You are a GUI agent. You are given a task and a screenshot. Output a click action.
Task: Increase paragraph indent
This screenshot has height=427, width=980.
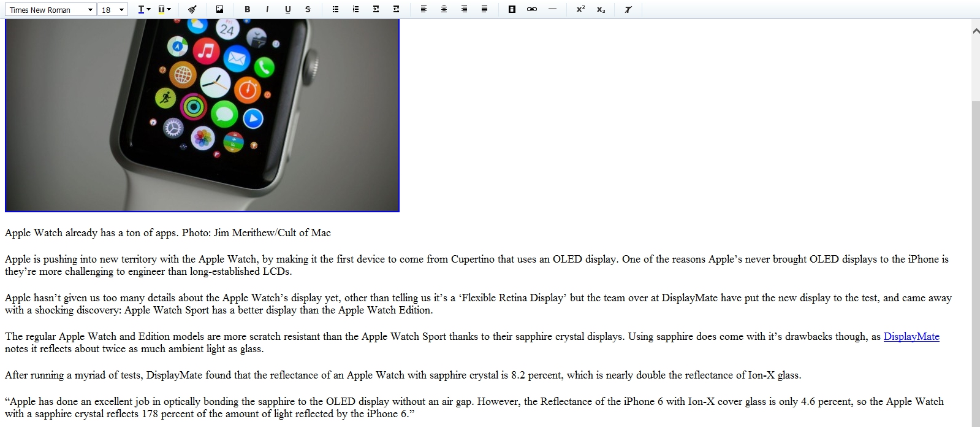[x=376, y=9]
